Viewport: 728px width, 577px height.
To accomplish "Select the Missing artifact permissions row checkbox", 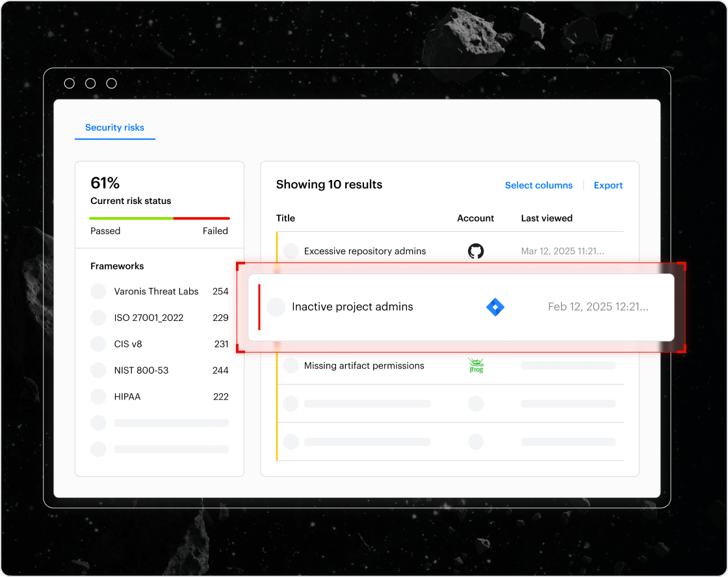I will 291,366.
